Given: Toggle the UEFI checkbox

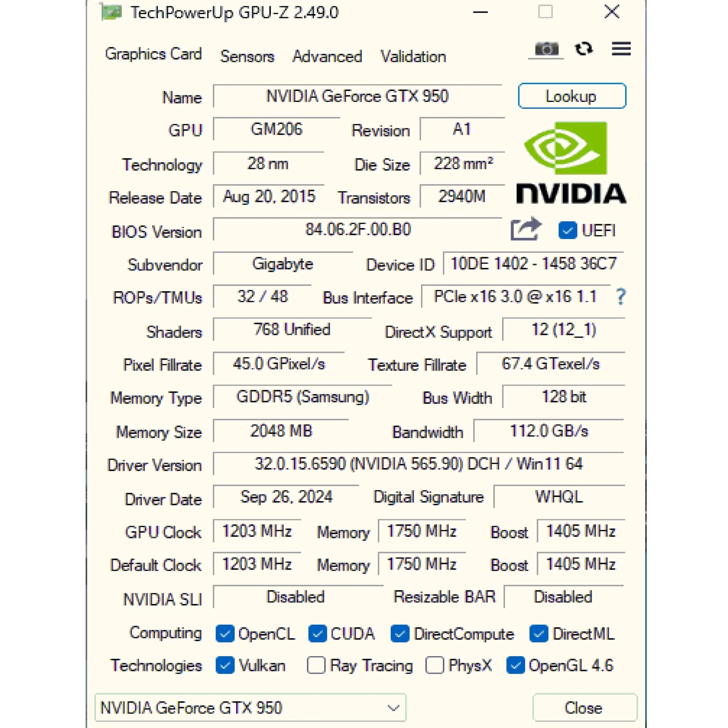Looking at the screenshot, I should pos(568,230).
